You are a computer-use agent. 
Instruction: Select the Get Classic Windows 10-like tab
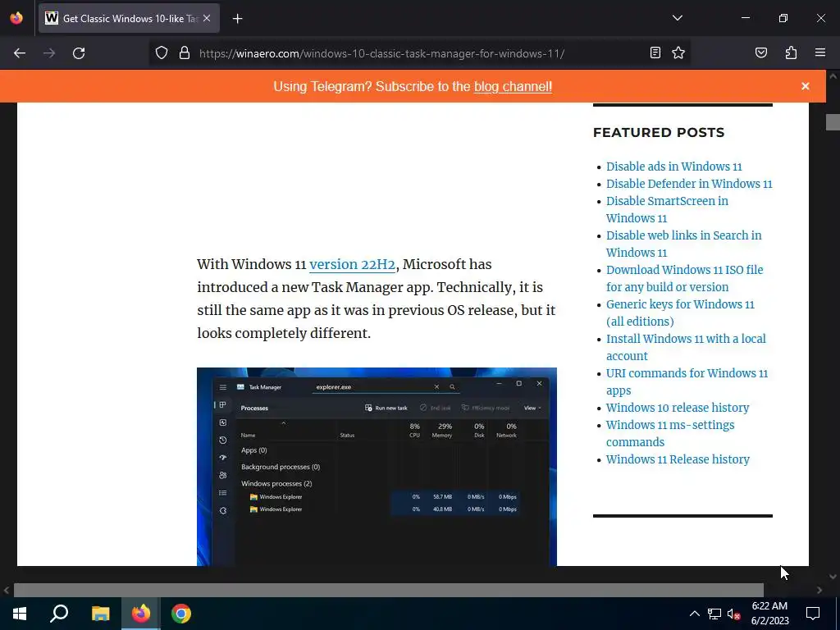pos(129,18)
